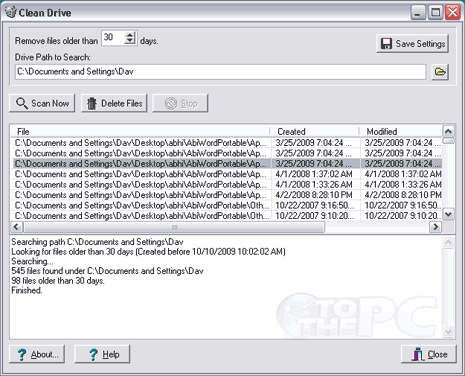Viewport: 465px width, 376px height.
Task: Click the log line 'Searching path C:\Documents and Settings\Dav'
Action: [97, 242]
